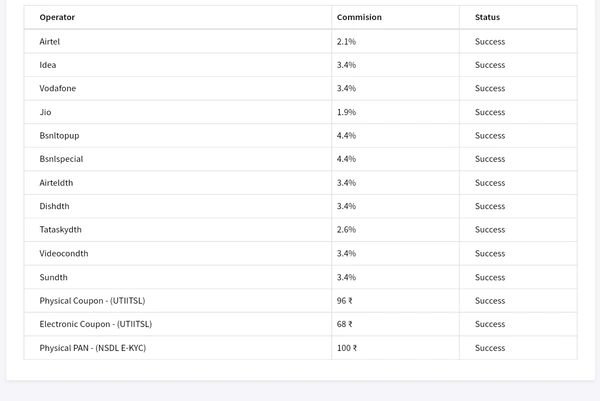Click the 96 ₹ commission value
The width and height of the screenshot is (600, 401).
[344, 301]
